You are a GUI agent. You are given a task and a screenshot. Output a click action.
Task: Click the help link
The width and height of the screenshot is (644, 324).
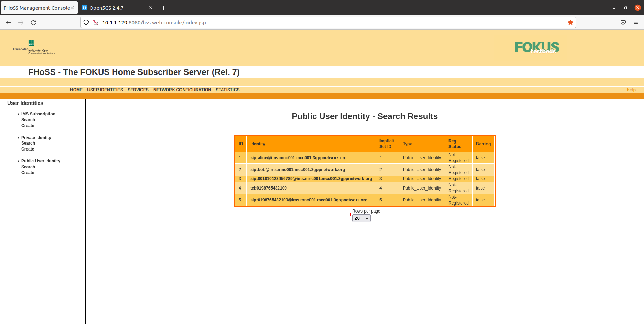631,90
